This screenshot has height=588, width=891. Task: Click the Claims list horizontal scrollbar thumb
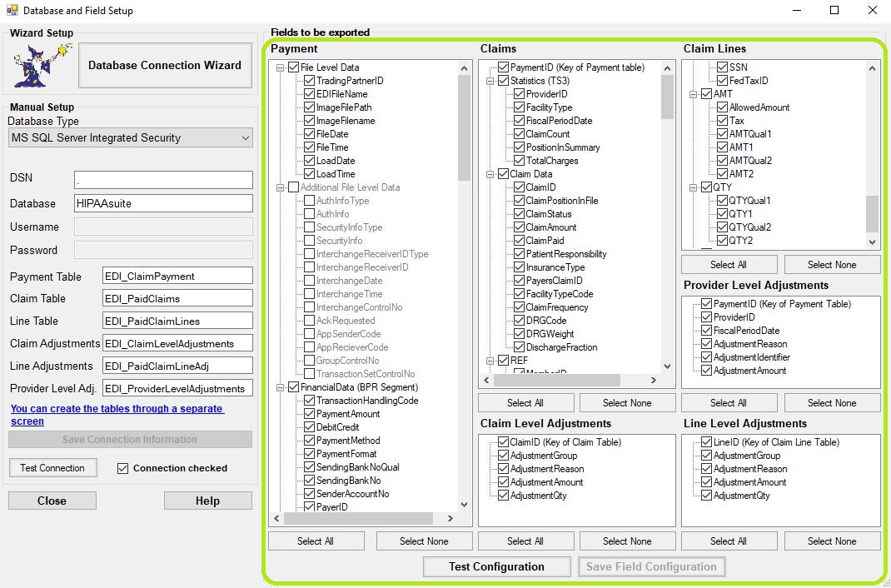click(557, 380)
